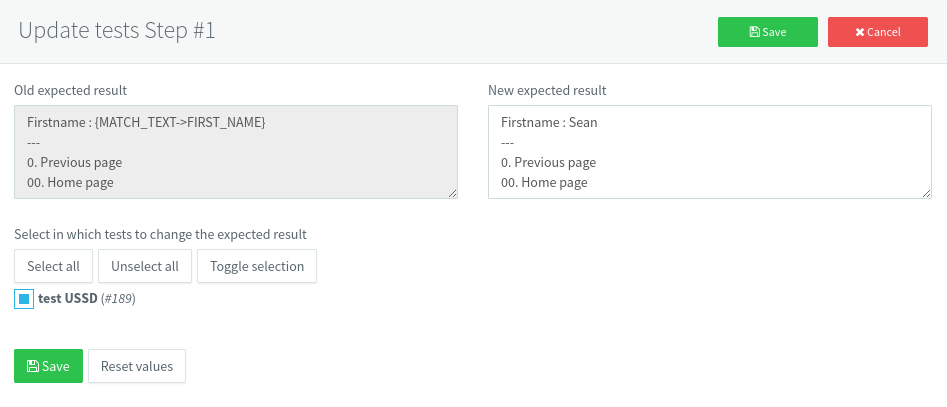Click the floppy disk icon on the top Save button
Viewport: 947px width, 407px height.
pos(755,32)
